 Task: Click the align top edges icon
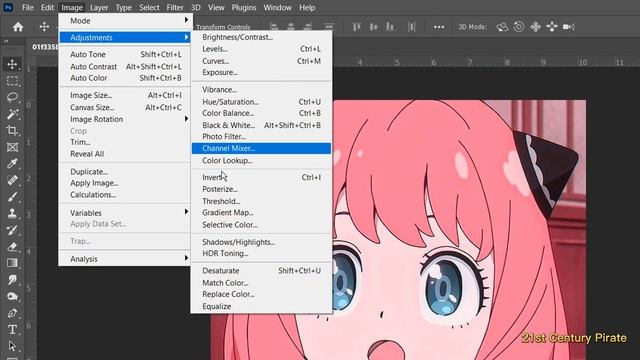point(356,27)
